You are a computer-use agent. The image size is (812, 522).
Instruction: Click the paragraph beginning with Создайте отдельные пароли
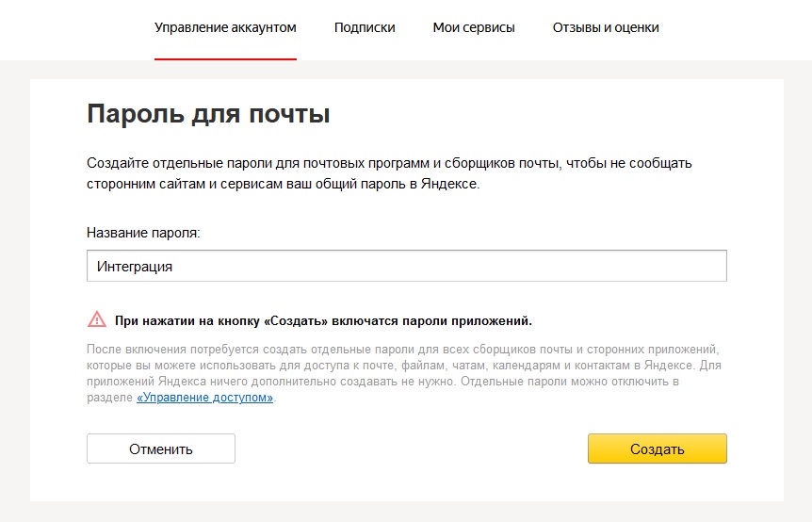[x=389, y=173]
